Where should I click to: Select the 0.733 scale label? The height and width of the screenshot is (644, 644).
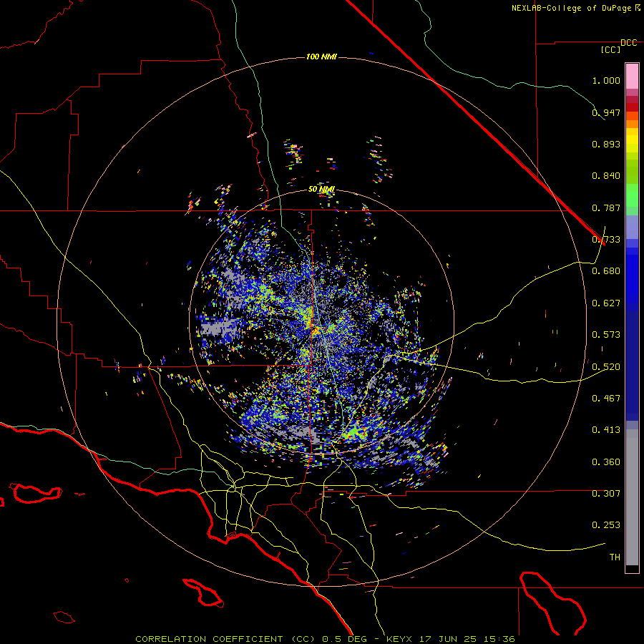[x=606, y=240]
